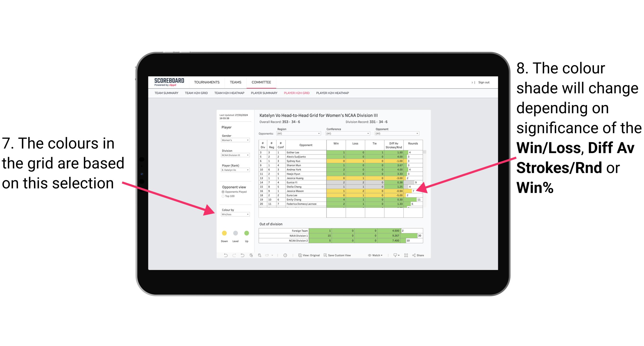Click the green Up color swatch
The width and height of the screenshot is (644, 346).
pos(247,233)
